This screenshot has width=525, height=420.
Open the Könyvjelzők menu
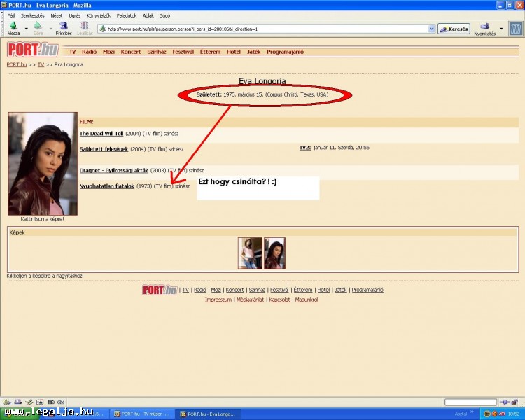(x=97, y=15)
